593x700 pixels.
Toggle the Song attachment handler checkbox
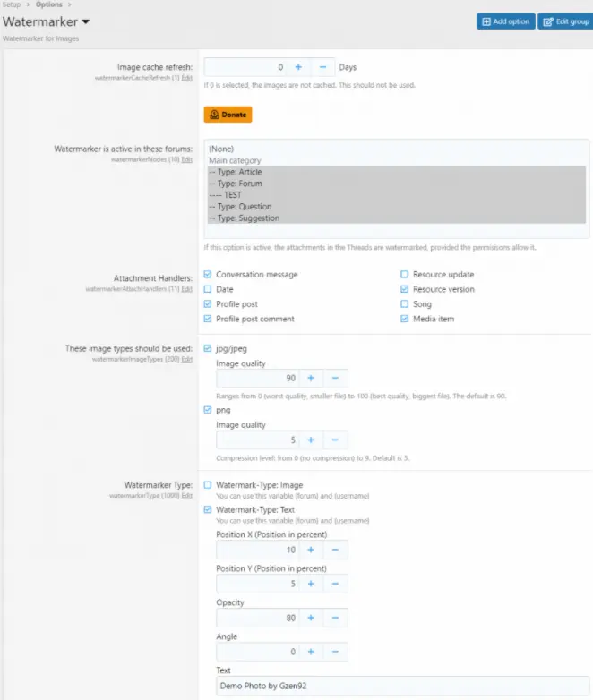point(405,304)
